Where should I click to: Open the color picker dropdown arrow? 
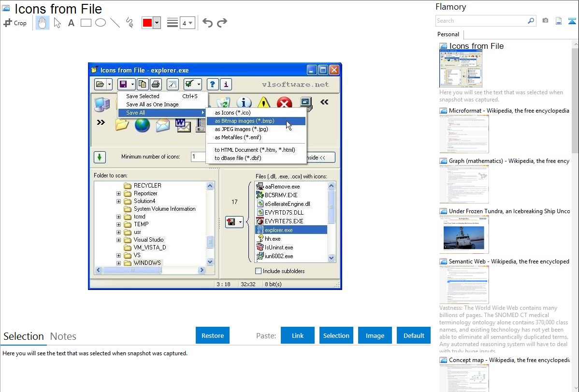[x=157, y=23]
